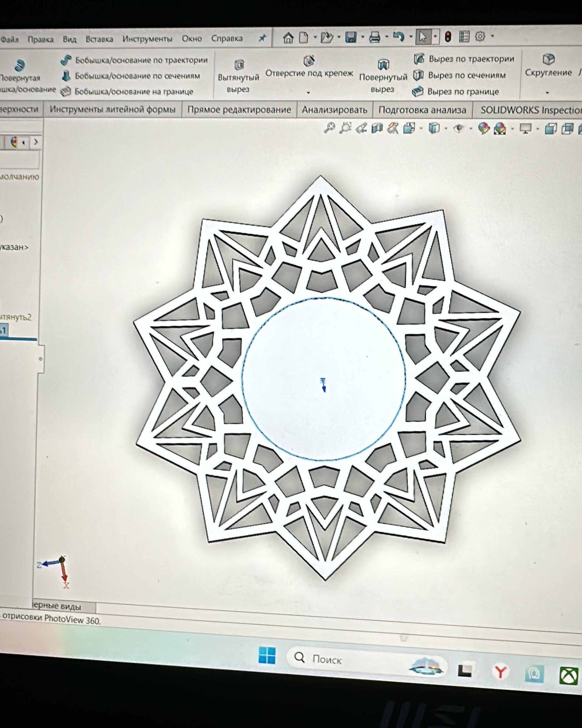Toggle the Select cursor tool button
The image size is (582, 728).
click(x=422, y=37)
